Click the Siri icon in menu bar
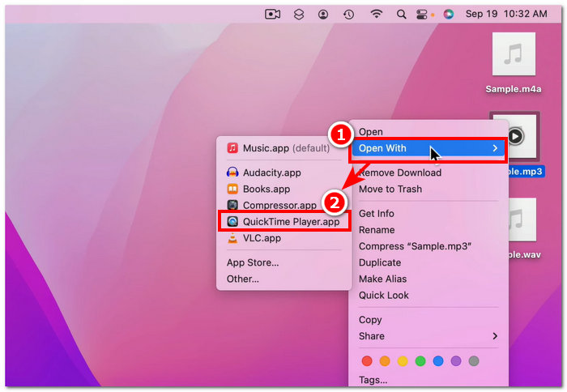This screenshot has height=392, width=567. click(x=449, y=14)
